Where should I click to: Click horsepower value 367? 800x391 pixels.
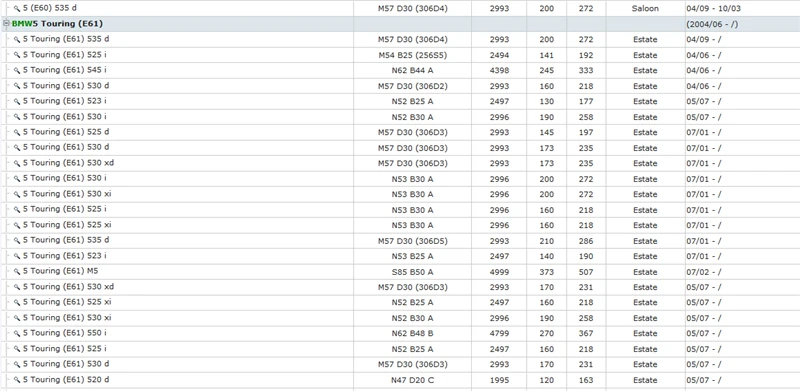coord(586,334)
